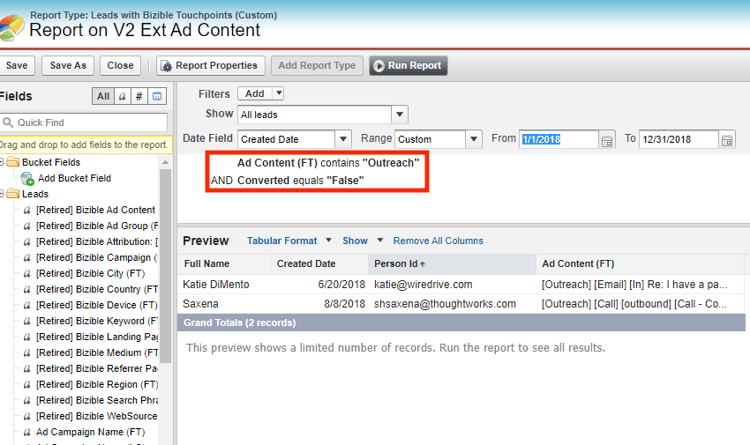The height and width of the screenshot is (445, 750).
Task: Select [Retired] Bizible Campaign field
Action: coord(97,257)
